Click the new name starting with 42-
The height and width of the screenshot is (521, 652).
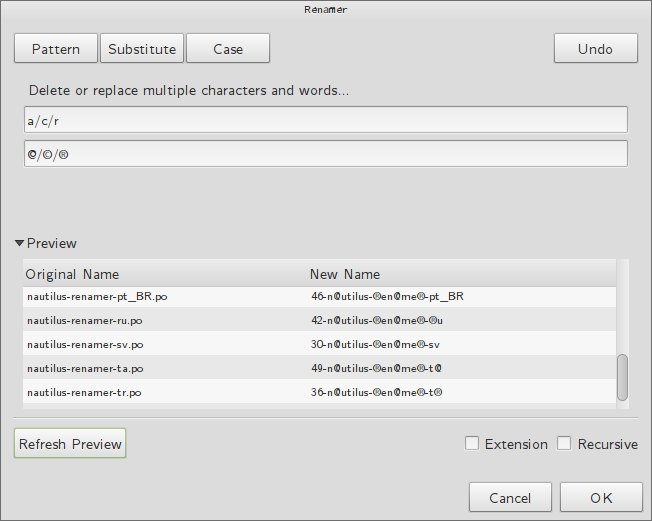377,321
